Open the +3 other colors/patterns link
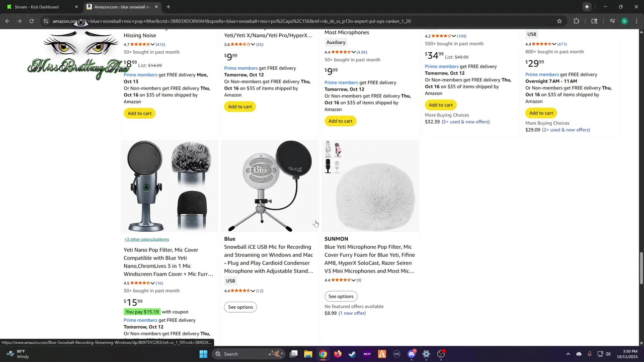The height and width of the screenshot is (362, 644). (x=146, y=239)
